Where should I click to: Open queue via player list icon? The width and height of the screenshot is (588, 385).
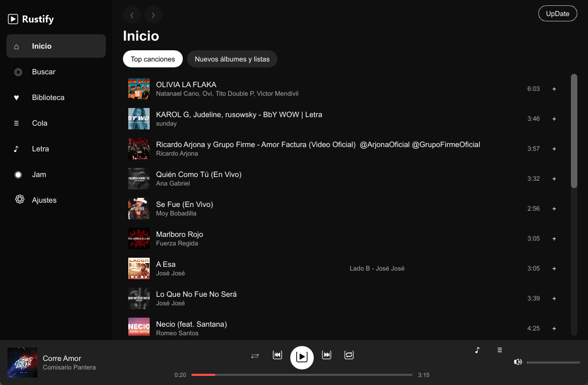[x=499, y=350]
